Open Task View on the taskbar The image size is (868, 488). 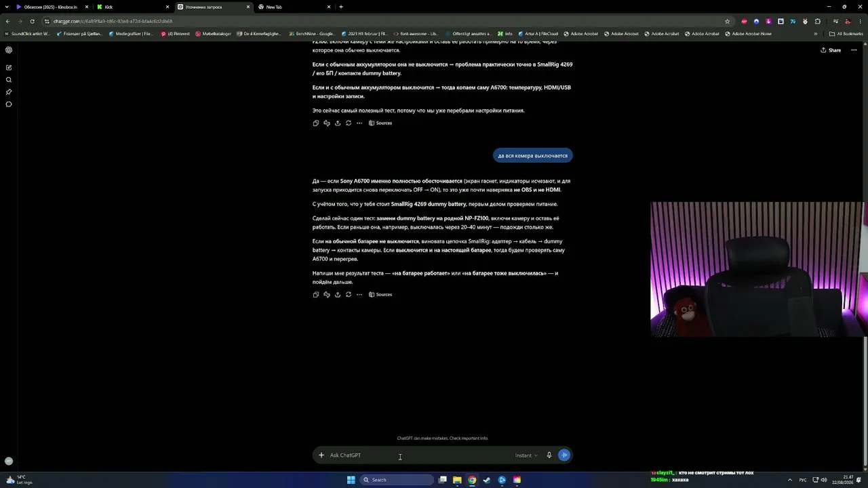442,480
